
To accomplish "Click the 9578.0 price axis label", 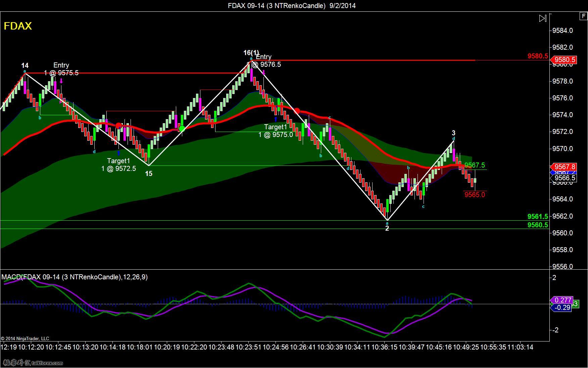I will coord(562,81).
